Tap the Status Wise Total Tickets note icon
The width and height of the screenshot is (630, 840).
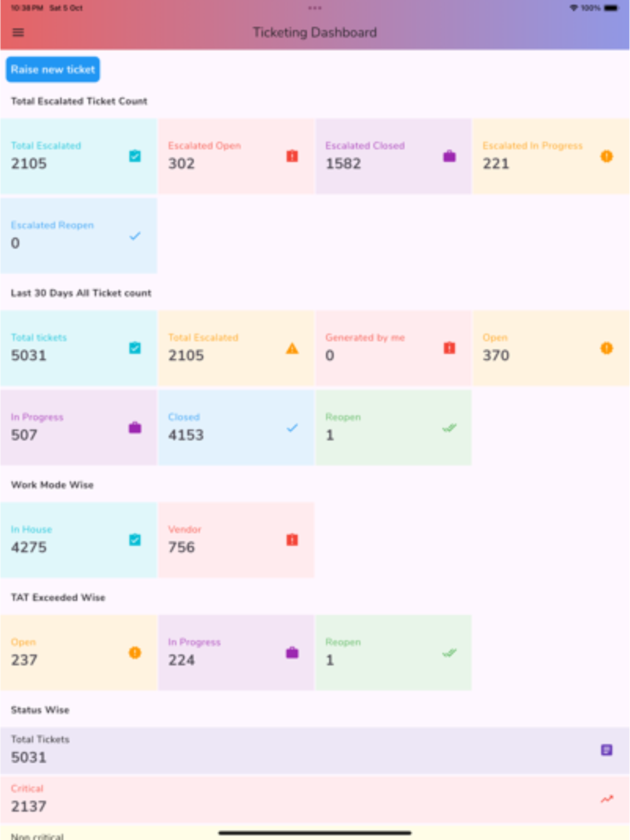point(606,750)
